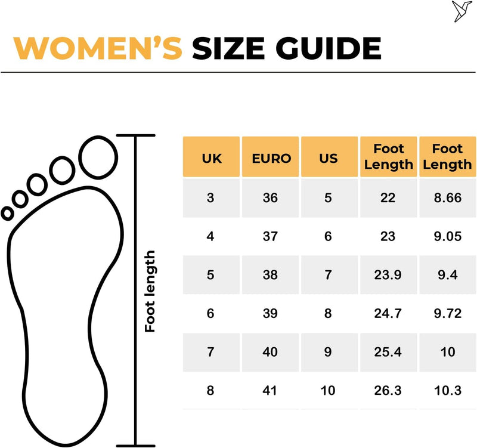Select the EURO size 41 cell
The image size is (477, 448).
pos(270,391)
